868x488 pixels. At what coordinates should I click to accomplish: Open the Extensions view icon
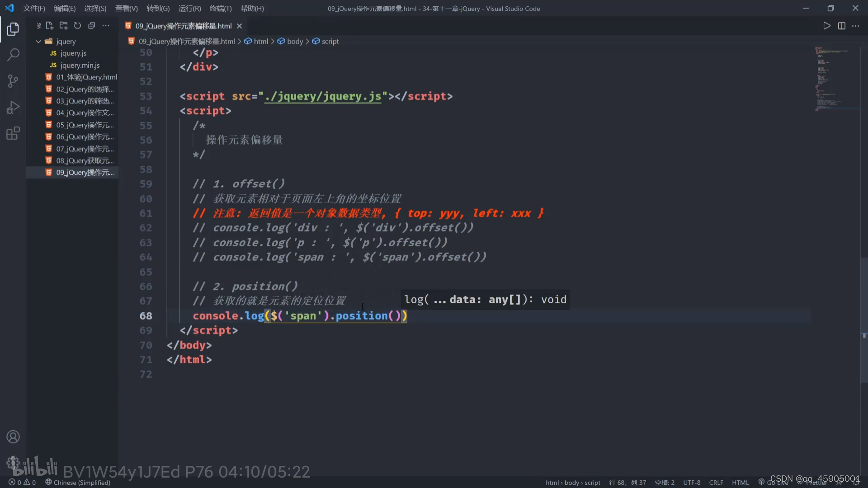pos(13,134)
